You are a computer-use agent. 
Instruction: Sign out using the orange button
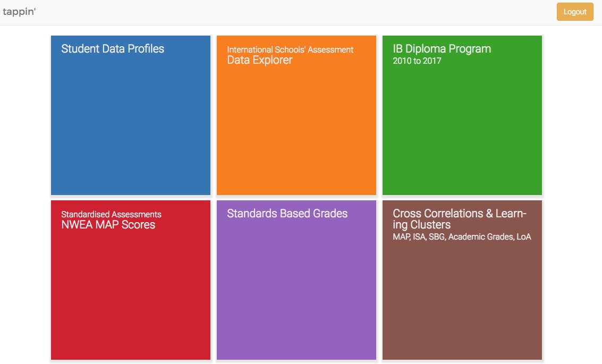point(575,11)
